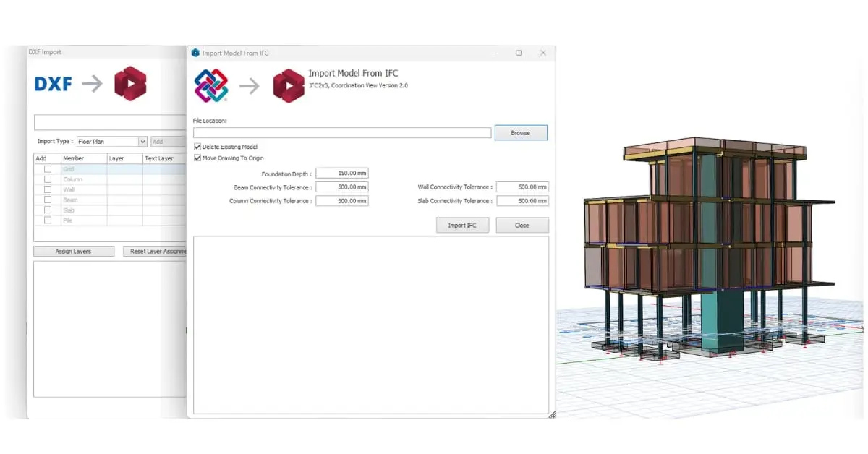Viewport: 868px width, 454px height.
Task: Maximize the Import Model From IFC window
Action: point(519,53)
